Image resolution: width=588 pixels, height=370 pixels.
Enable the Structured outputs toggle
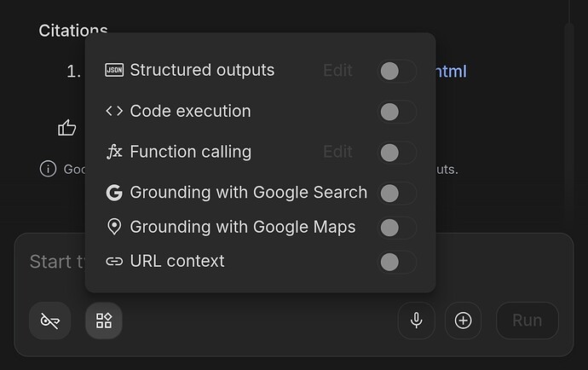point(397,71)
